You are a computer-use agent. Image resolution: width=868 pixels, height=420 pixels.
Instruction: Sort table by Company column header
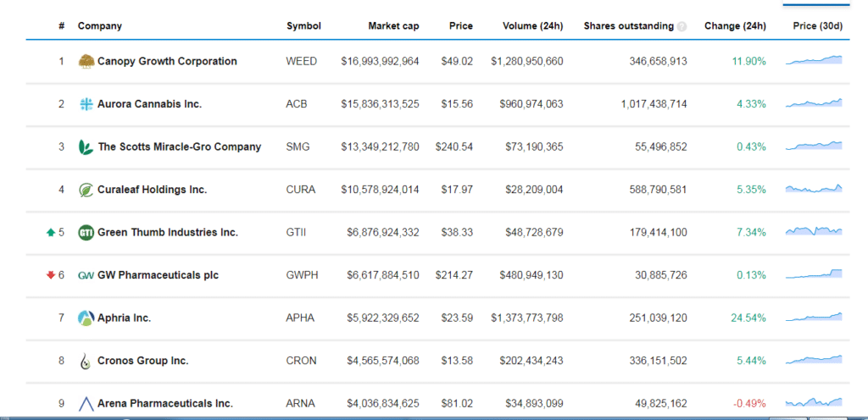100,26
